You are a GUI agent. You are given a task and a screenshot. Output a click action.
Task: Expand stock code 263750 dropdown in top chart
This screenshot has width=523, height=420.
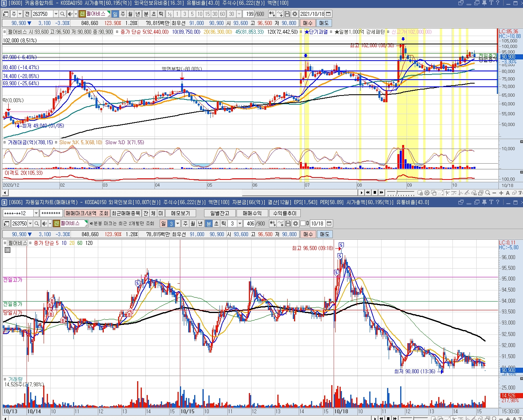(x=56, y=14)
